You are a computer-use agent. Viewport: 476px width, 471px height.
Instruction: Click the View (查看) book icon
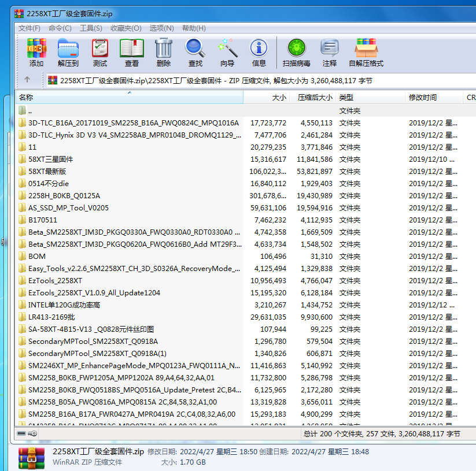point(132,52)
